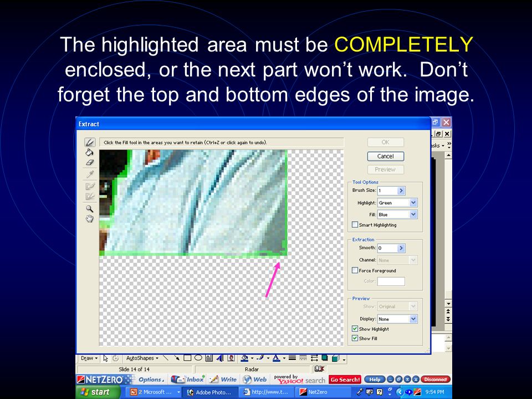Image resolution: width=532 pixels, height=399 pixels.
Task: Click the Next Slide double-arrow button
Action: [x=448, y=319]
